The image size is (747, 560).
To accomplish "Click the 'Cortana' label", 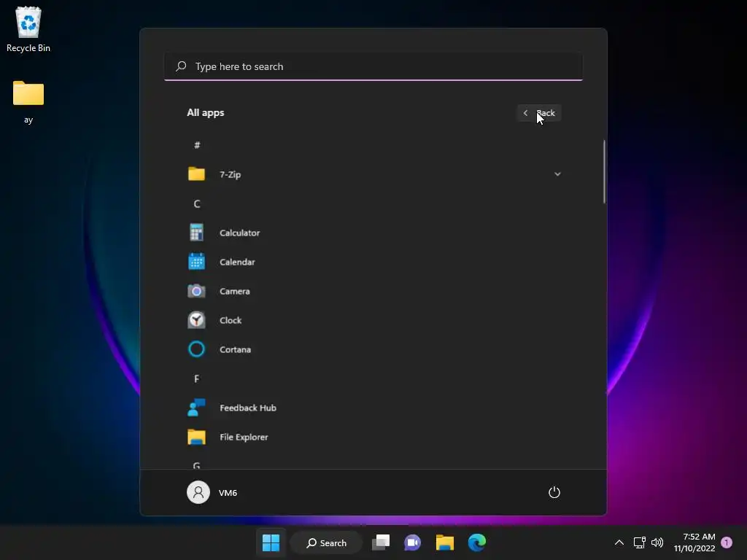I will point(235,349).
